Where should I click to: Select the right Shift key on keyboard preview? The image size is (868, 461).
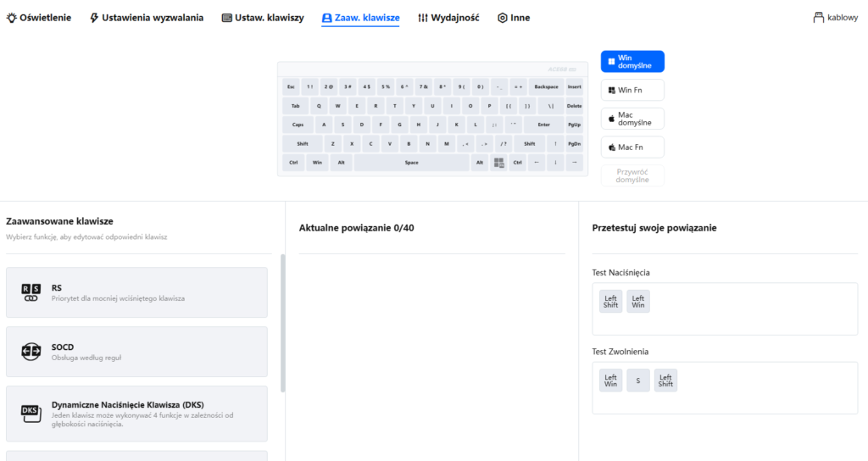click(x=529, y=144)
